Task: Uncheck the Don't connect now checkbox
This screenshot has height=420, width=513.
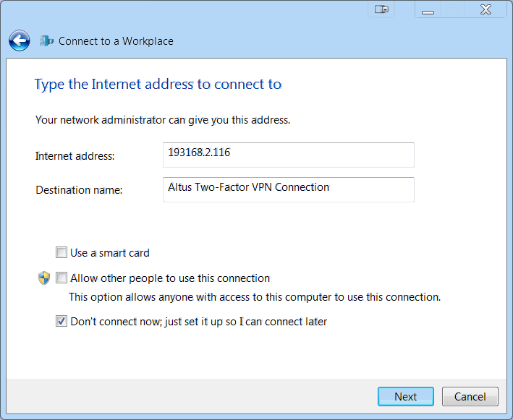Action: [62, 322]
